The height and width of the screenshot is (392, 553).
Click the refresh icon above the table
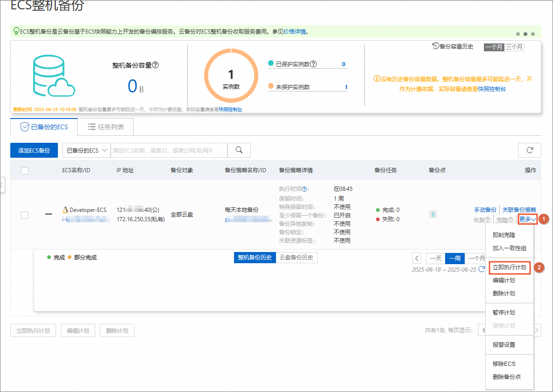[529, 150]
